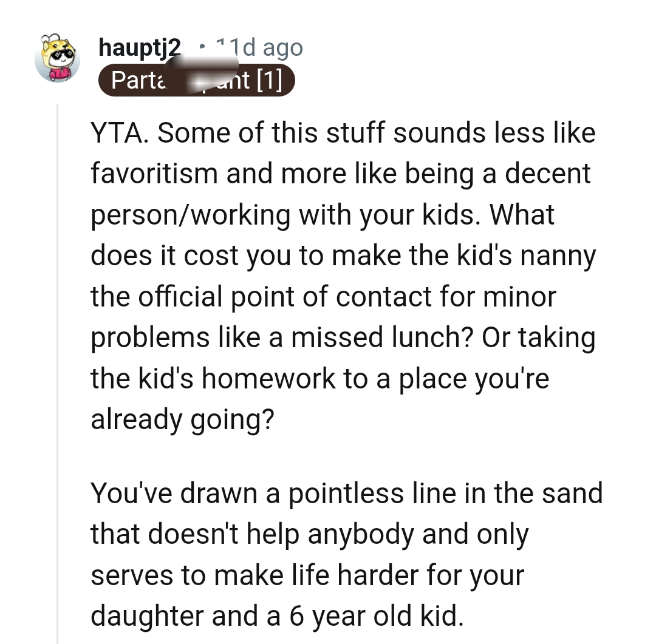Click "already going?" ending the first paragraph
Image resolution: width=656 pixels, height=644 pixels.
tap(182, 419)
